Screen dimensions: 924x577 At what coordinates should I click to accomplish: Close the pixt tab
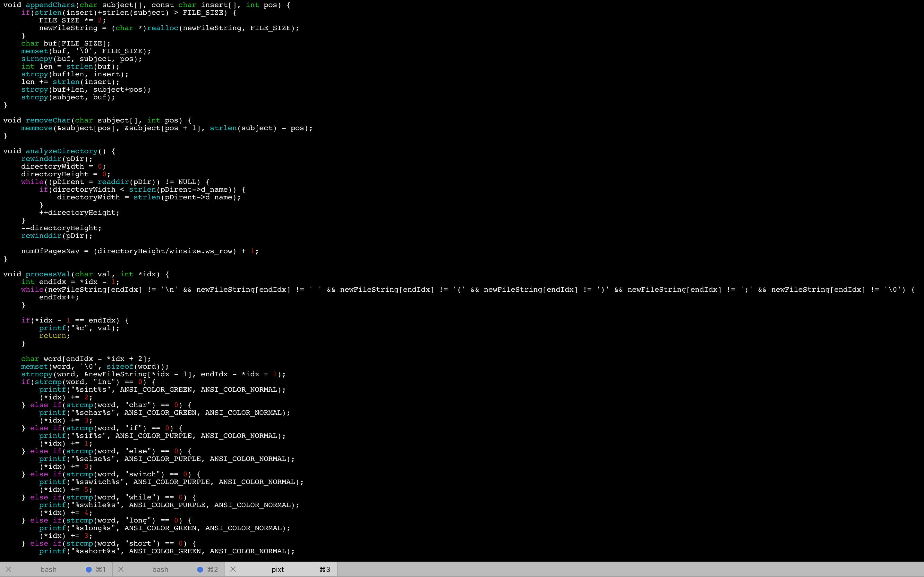coord(233,569)
